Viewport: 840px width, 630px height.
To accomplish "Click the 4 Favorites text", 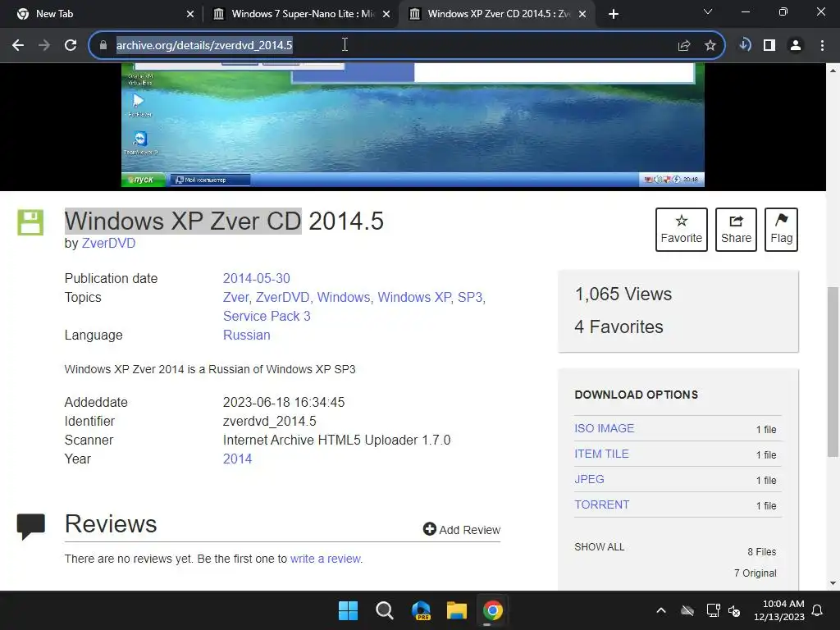I will click(619, 326).
